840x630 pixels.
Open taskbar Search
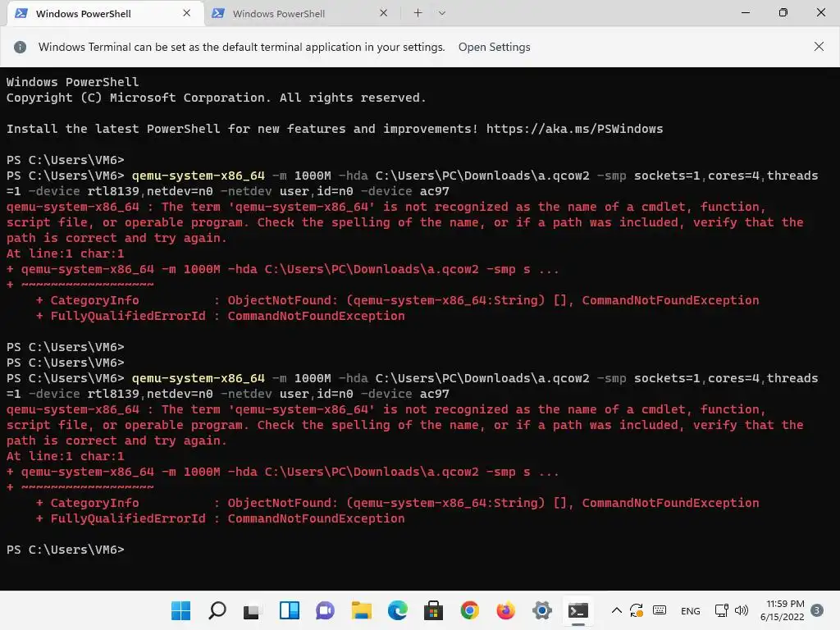point(217,610)
